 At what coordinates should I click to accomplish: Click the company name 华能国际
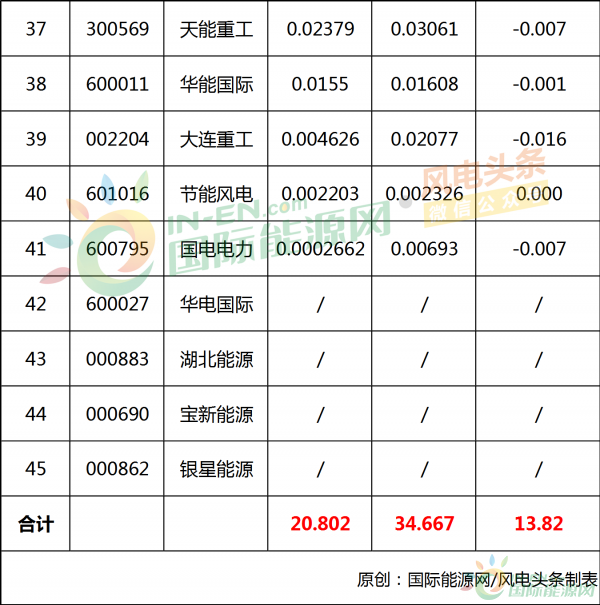(216, 84)
